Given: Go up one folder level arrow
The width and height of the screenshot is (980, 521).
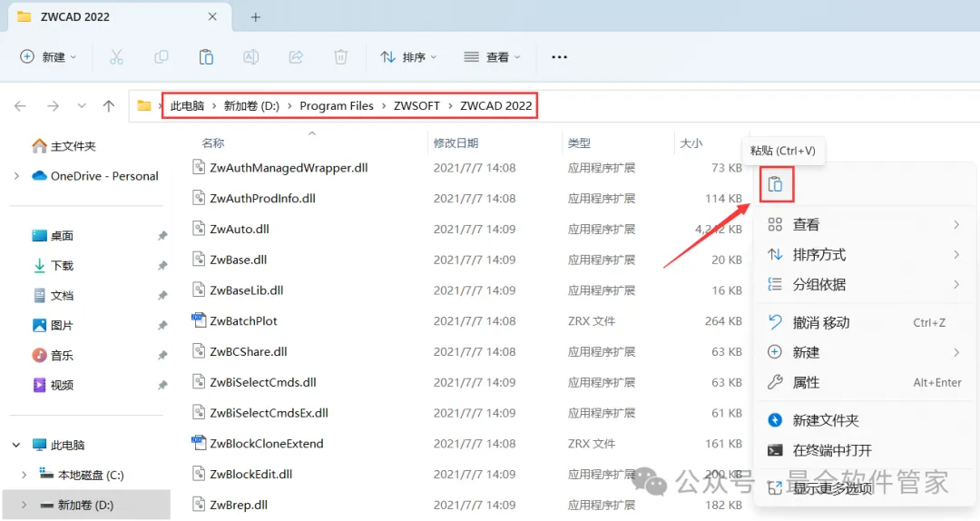Looking at the screenshot, I should click(x=109, y=105).
